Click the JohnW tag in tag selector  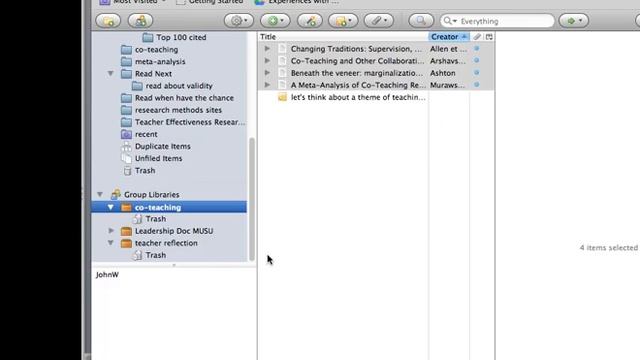pyautogui.click(x=107, y=275)
